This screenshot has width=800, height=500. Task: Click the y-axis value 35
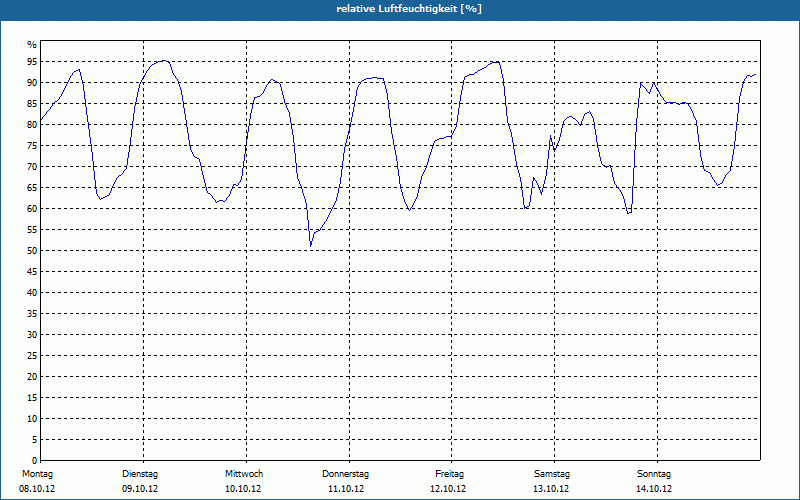32,314
